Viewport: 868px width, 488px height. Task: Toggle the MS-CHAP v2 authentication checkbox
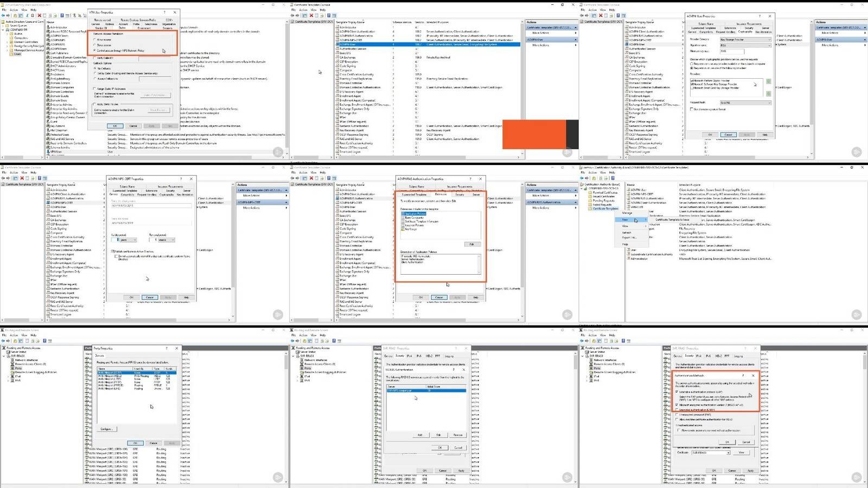click(x=677, y=404)
